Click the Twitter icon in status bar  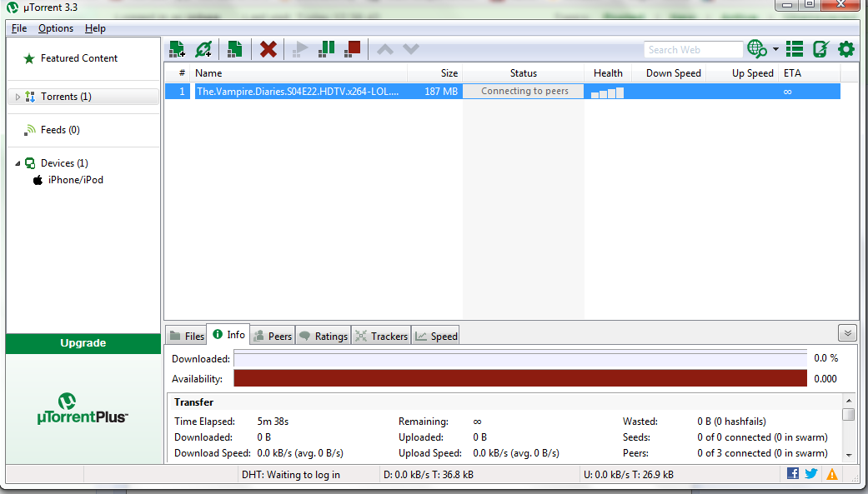coord(811,473)
